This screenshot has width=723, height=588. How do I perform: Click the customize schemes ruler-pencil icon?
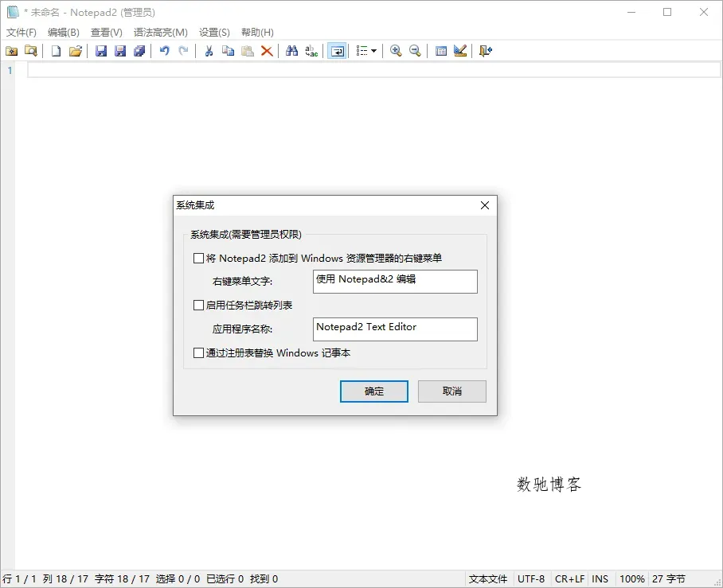tap(460, 51)
